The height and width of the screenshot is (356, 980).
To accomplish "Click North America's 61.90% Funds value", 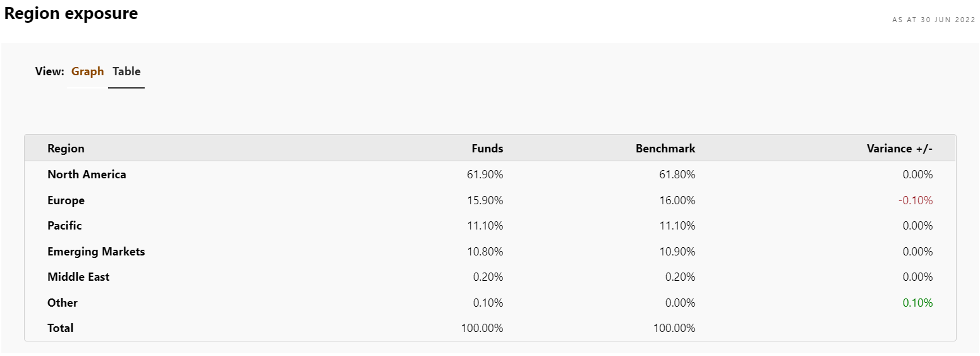I will [485, 175].
